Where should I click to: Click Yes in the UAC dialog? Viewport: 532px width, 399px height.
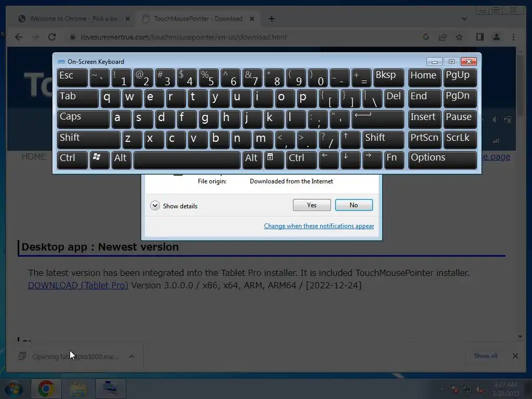click(x=312, y=205)
